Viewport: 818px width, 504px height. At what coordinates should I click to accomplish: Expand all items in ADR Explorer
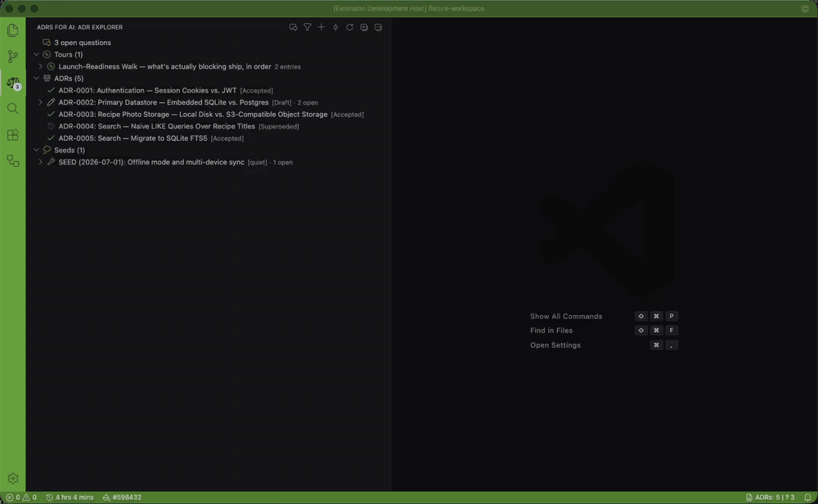[364, 27]
